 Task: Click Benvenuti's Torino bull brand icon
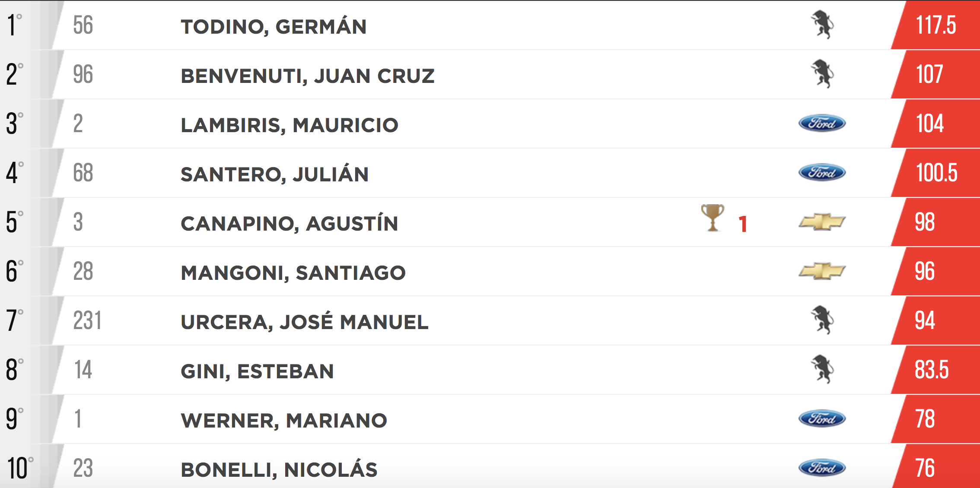(x=822, y=74)
